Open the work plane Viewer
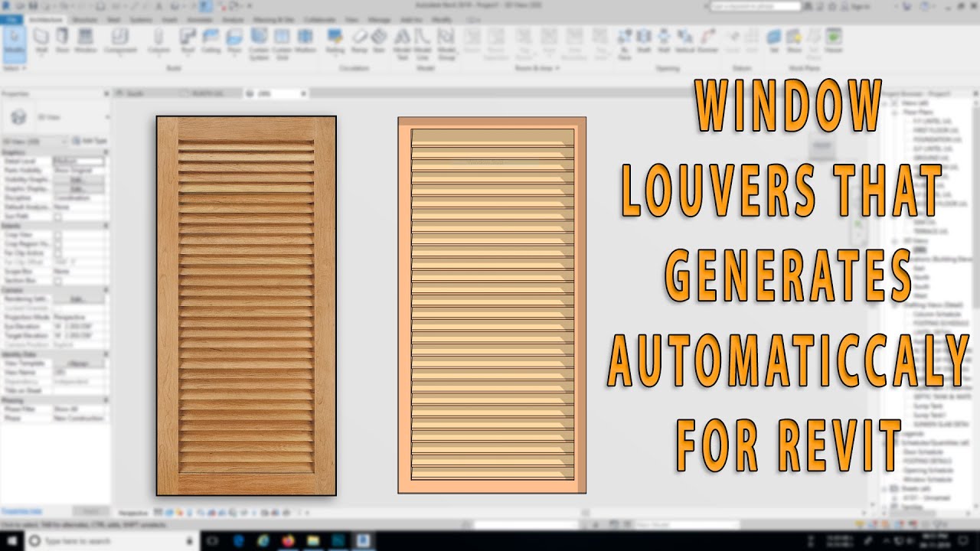The width and height of the screenshot is (980, 551). [833, 41]
